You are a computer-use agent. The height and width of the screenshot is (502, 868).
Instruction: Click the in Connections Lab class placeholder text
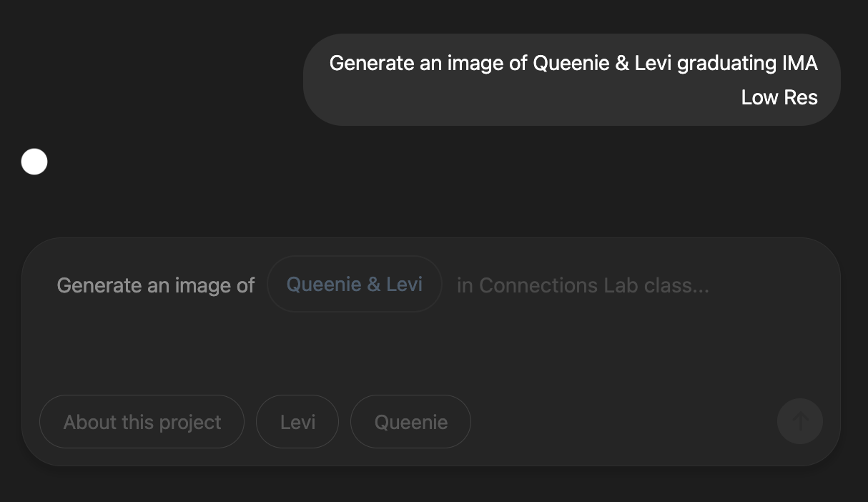tap(582, 285)
